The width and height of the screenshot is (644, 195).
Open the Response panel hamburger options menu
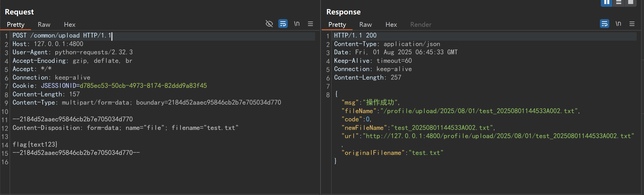[x=632, y=24]
